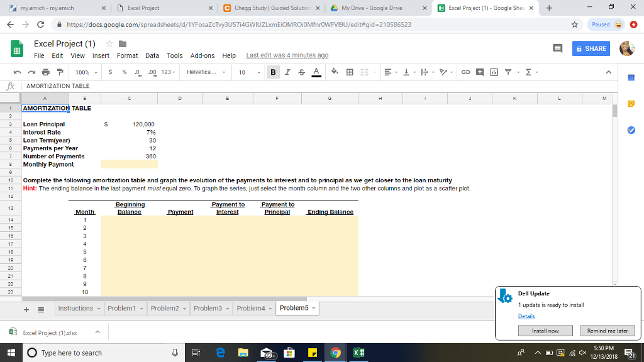The image size is (644, 362).
Task: Open the Details link in Dell notification
Action: pos(526,316)
